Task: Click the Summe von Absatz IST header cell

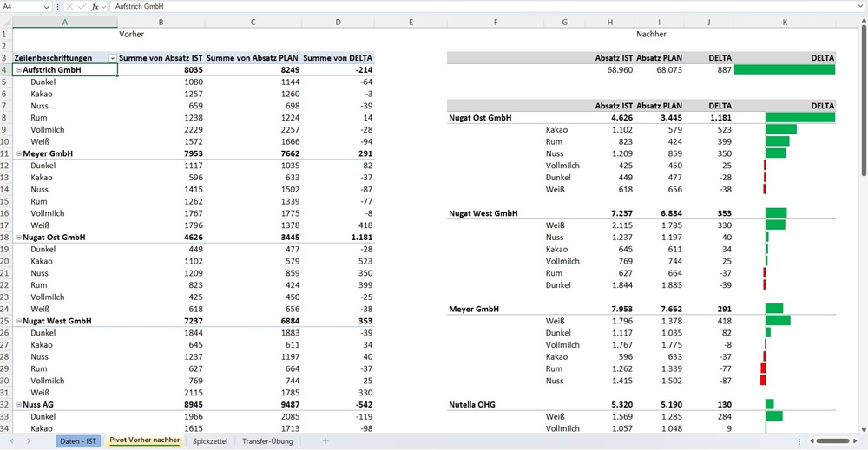Action: (x=161, y=58)
